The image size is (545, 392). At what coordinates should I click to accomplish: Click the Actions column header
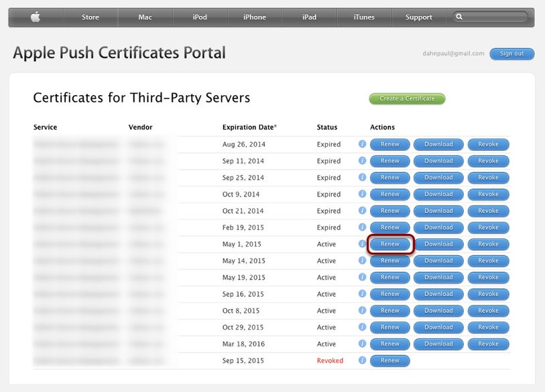(x=382, y=127)
